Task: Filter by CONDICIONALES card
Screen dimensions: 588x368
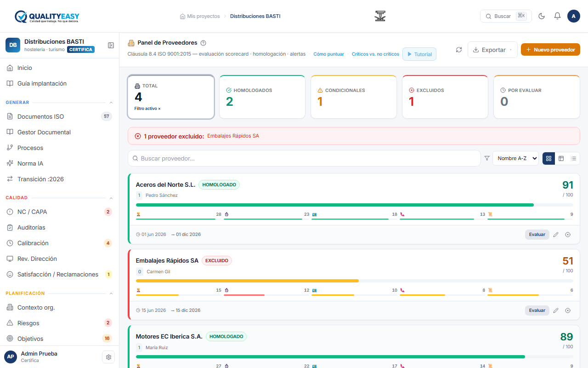Action: (354, 97)
